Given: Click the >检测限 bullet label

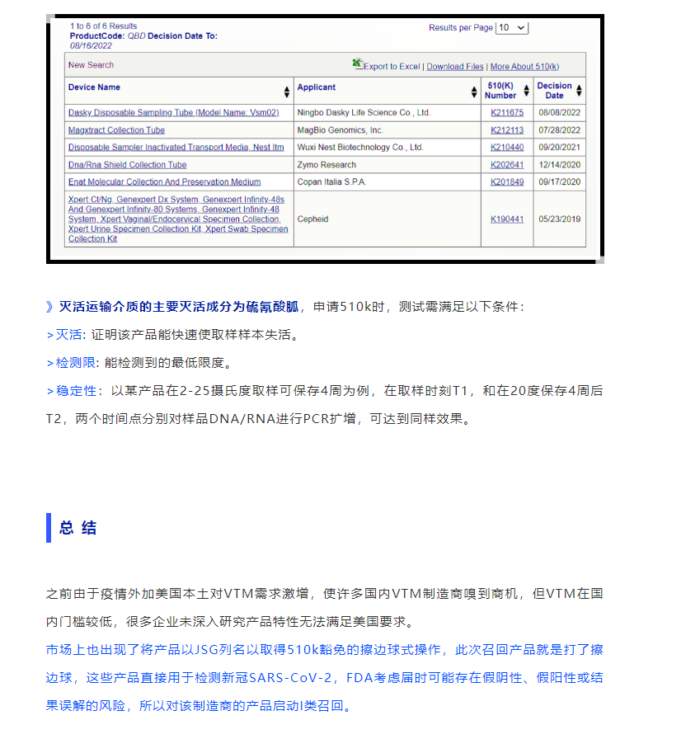Looking at the screenshot, I should (x=71, y=363).
